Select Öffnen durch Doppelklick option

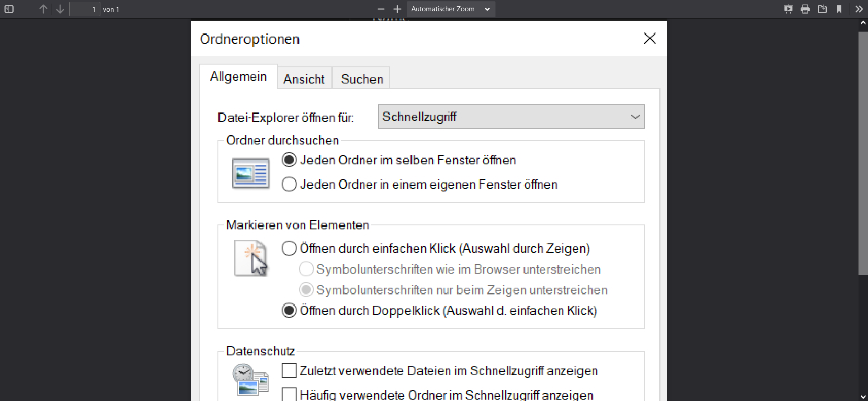439,311
